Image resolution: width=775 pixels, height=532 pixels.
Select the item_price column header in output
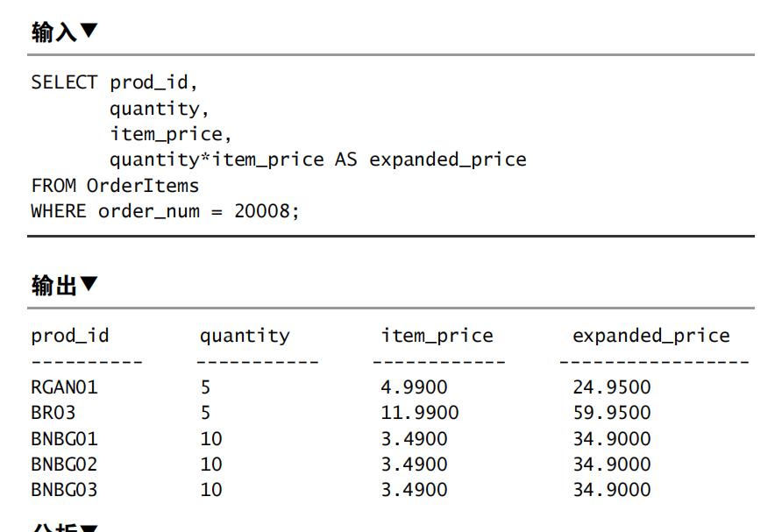point(437,336)
